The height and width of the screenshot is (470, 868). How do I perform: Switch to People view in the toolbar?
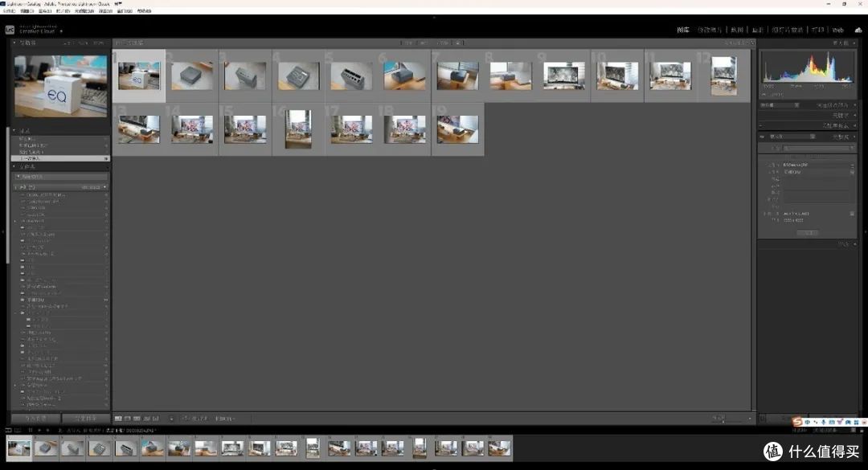coord(156,419)
